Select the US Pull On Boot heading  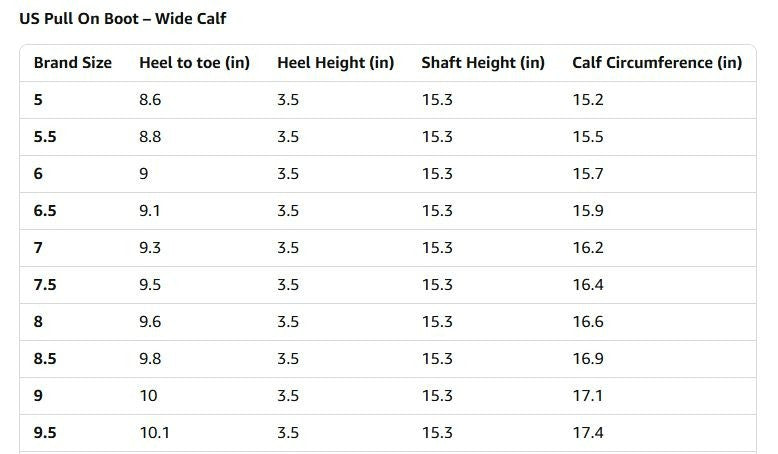123,18
